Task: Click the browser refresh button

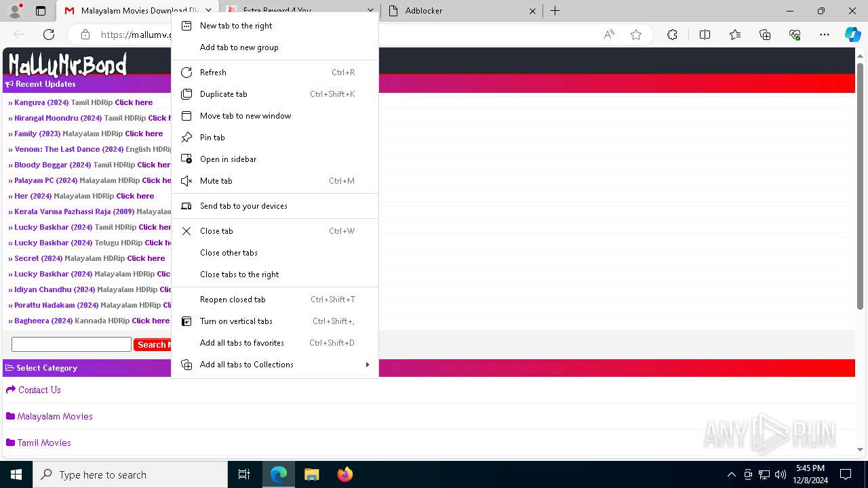Action: coord(49,35)
